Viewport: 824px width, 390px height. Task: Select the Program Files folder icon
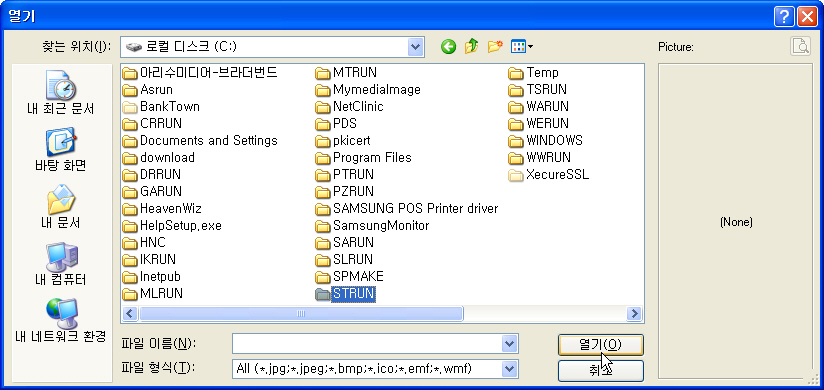[322, 158]
